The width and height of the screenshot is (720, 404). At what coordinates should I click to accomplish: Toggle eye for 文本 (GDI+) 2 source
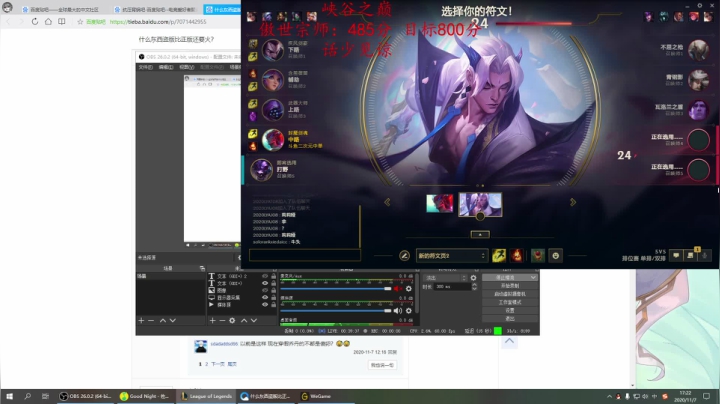tap(265, 276)
